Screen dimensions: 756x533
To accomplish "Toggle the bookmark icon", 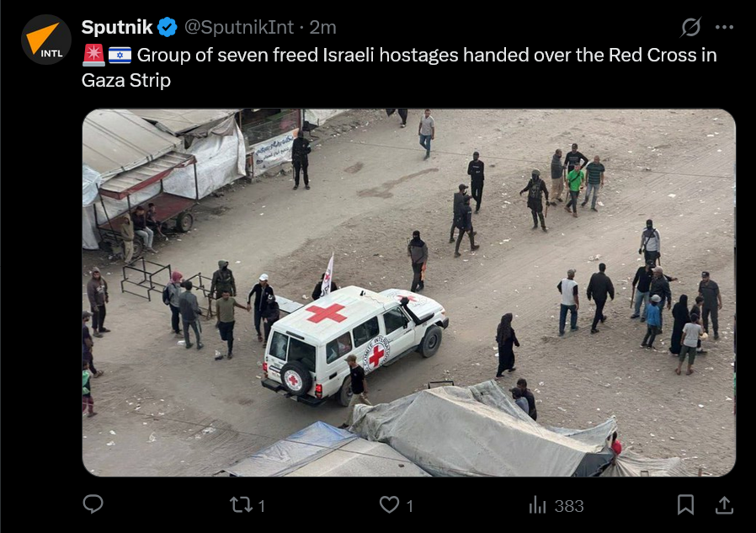I will pyautogui.click(x=685, y=504).
